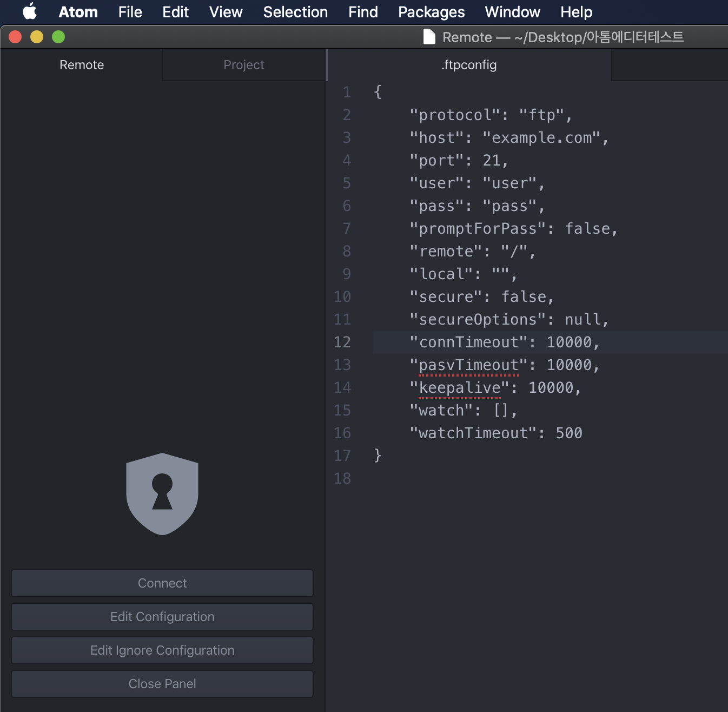728x712 pixels.
Task: Click the "ftp" protocol value
Action: point(541,115)
